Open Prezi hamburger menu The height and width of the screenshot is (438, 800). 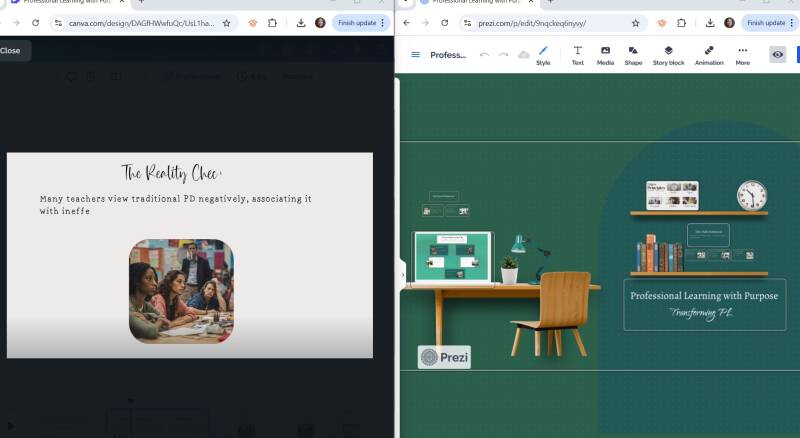click(416, 55)
